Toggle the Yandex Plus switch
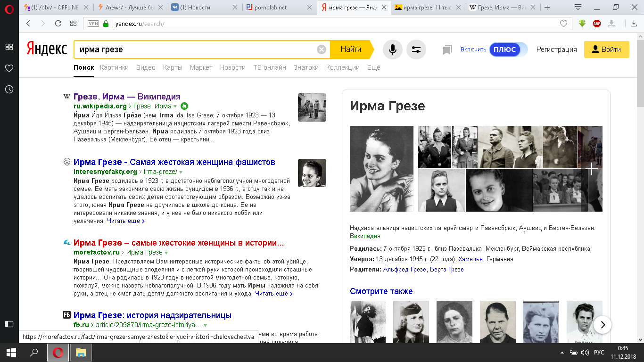The width and height of the screenshot is (644, 362). [508, 49]
